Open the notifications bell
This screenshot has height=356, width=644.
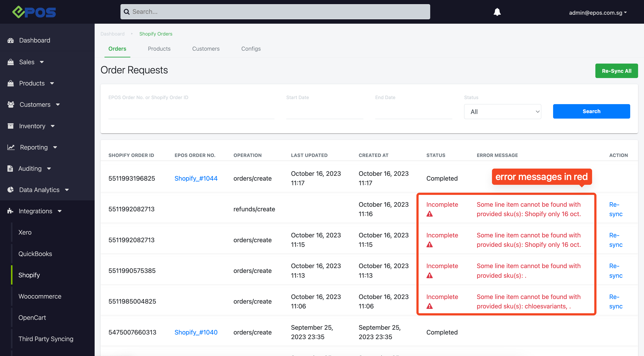(x=497, y=12)
